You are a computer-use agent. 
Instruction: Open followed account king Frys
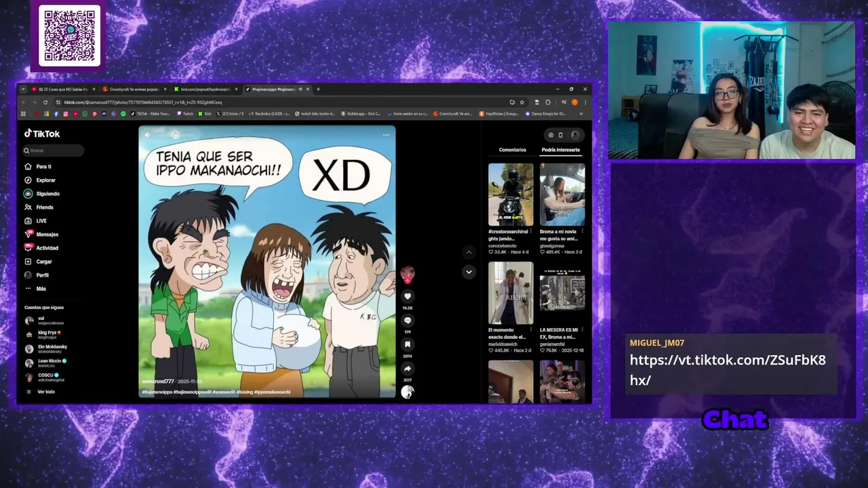coord(44,335)
